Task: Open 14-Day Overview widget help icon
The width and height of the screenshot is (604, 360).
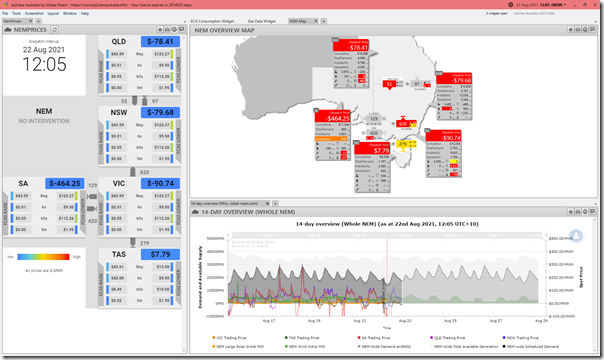Action: coord(585,211)
